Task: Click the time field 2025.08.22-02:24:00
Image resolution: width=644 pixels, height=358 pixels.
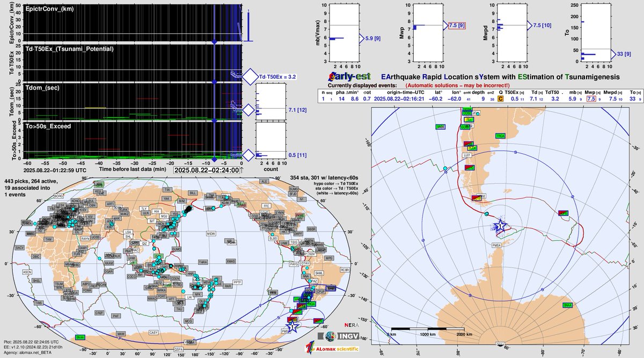Action: coord(206,170)
